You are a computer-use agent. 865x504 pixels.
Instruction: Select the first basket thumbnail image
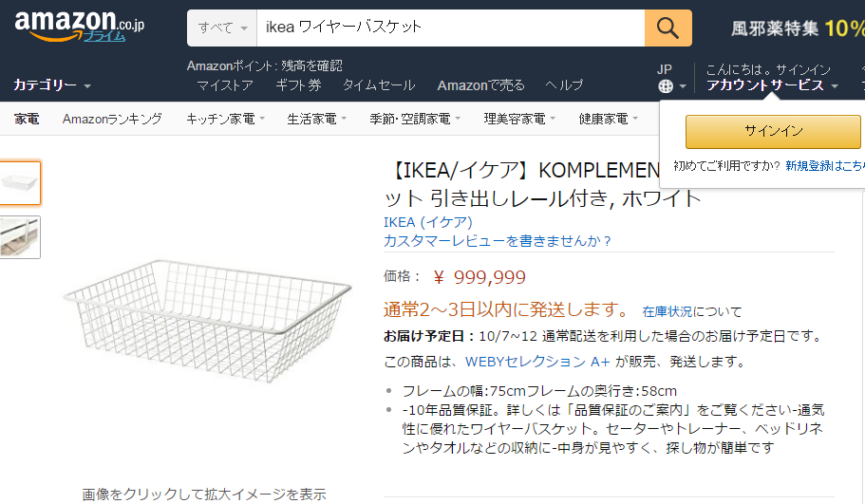pyautogui.click(x=20, y=183)
